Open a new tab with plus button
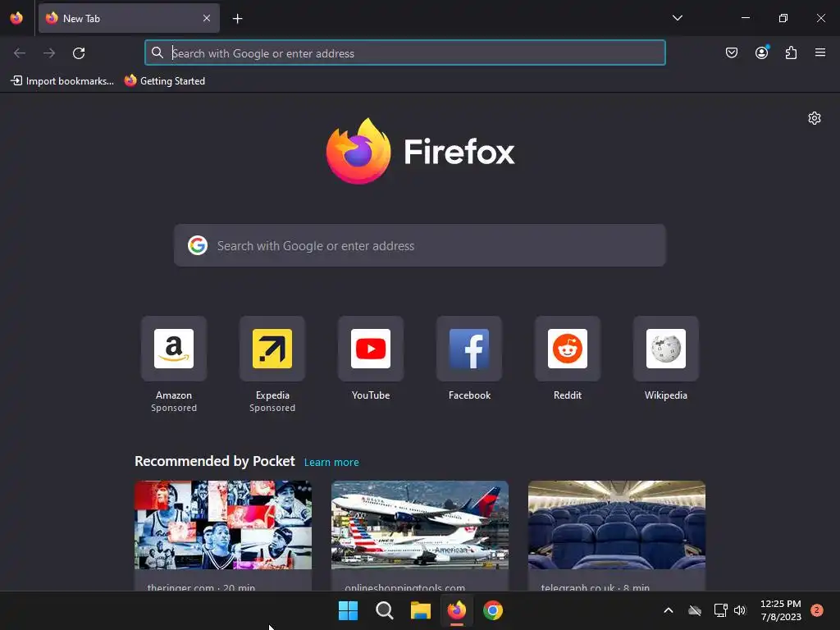 tap(237, 19)
